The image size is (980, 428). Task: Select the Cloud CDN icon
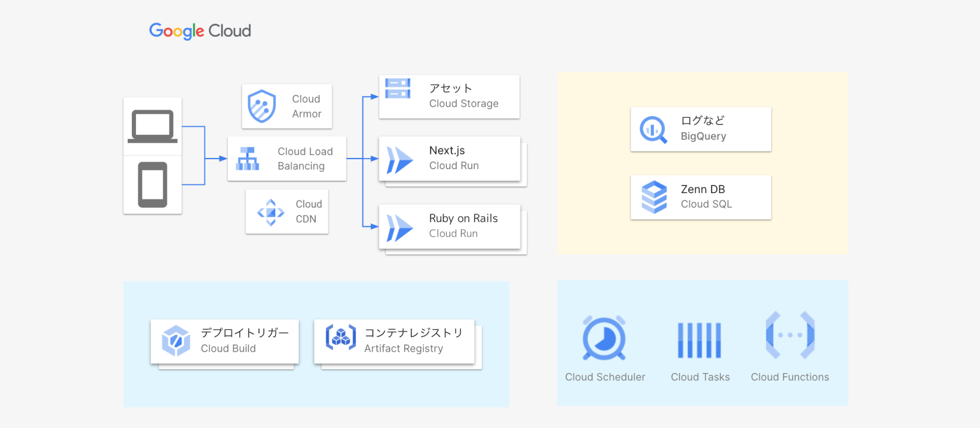coord(271,212)
